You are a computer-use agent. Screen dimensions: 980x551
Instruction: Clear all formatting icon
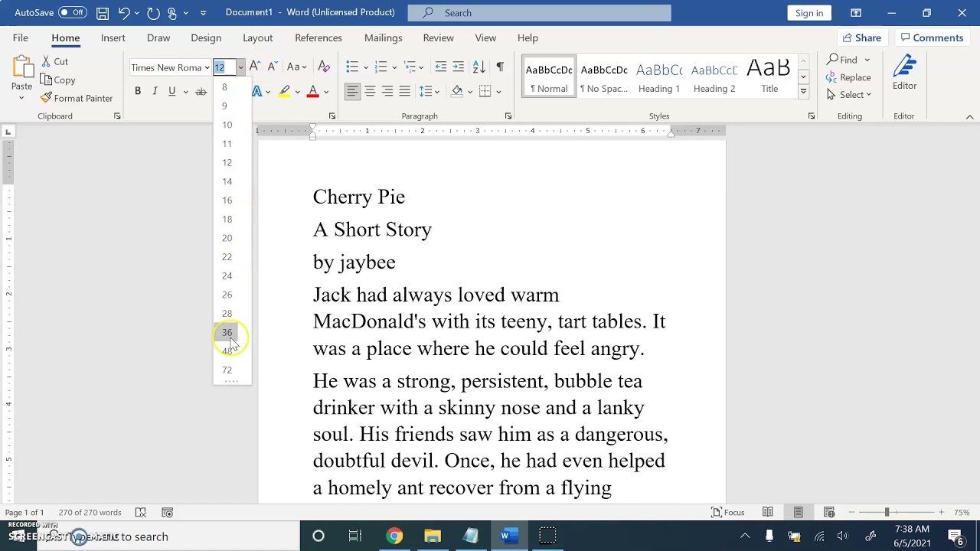point(324,67)
